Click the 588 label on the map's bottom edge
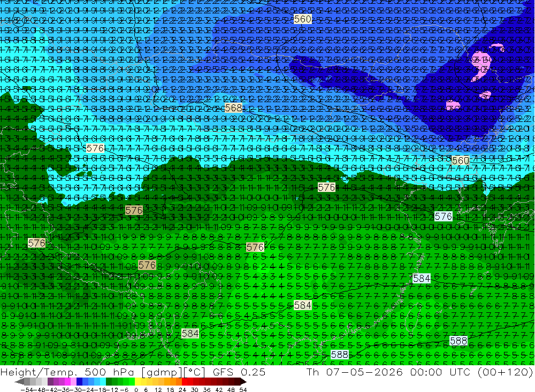 340,355
